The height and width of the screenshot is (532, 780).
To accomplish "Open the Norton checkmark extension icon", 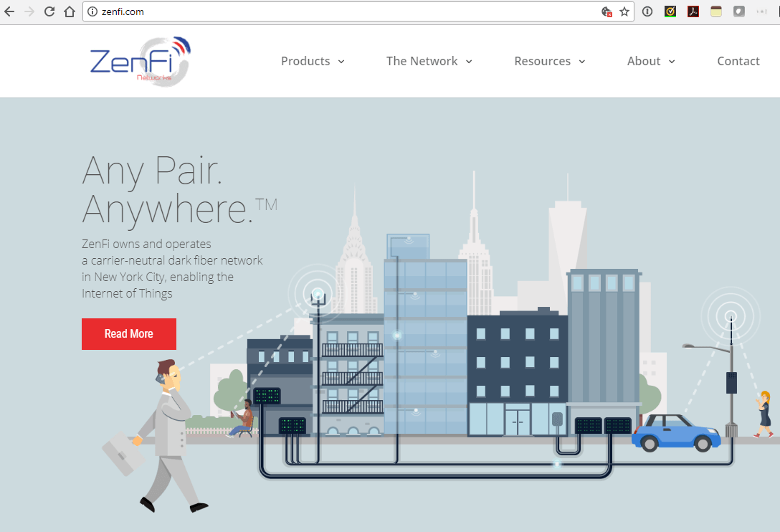I will point(670,11).
